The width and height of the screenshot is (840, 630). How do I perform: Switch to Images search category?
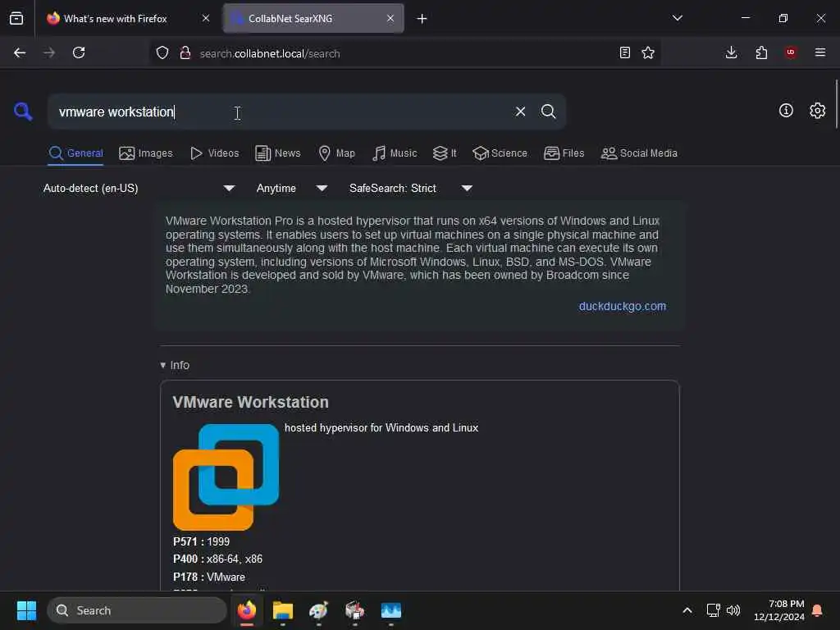[x=146, y=153]
